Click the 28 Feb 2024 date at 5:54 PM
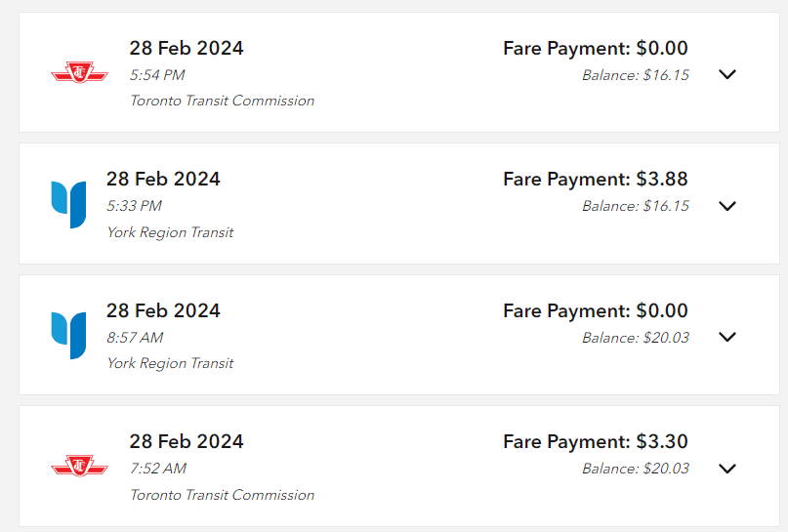 click(187, 49)
